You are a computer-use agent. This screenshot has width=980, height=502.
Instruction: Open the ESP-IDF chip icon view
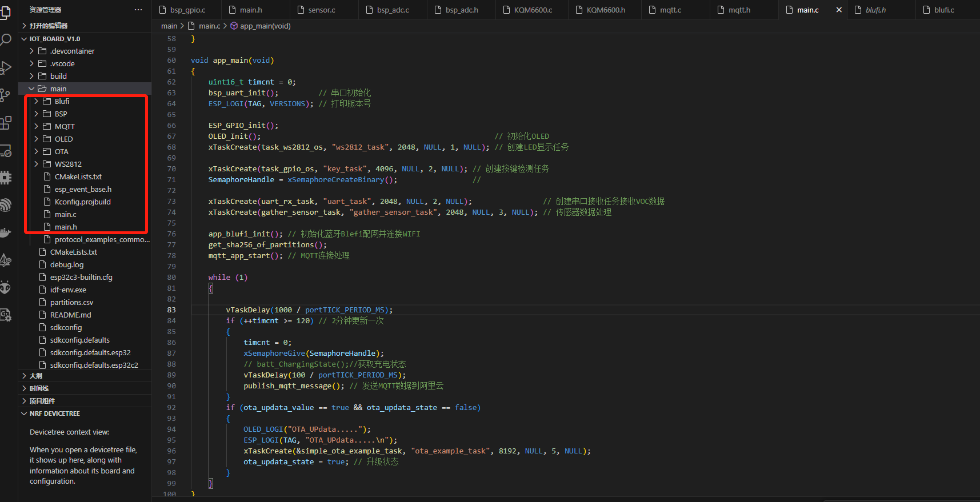5,178
